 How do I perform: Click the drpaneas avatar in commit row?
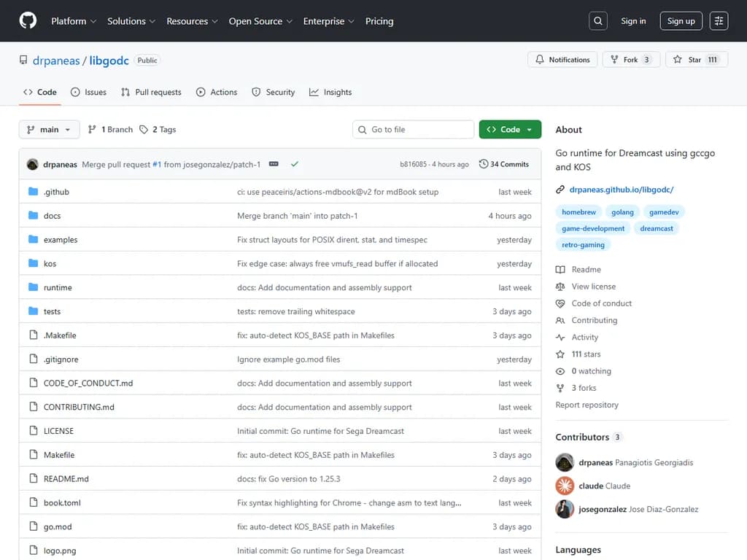33,164
